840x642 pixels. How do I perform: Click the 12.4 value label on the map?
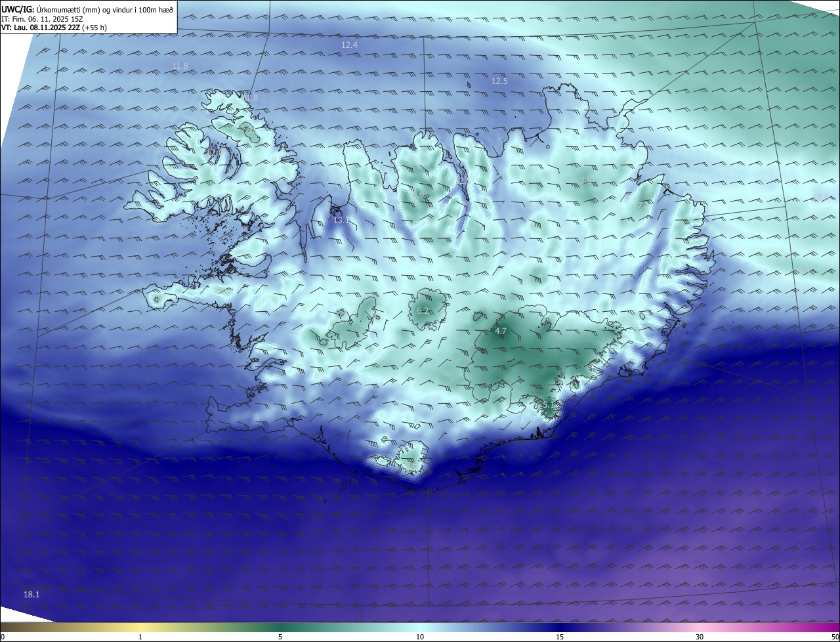(x=349, y=45)
